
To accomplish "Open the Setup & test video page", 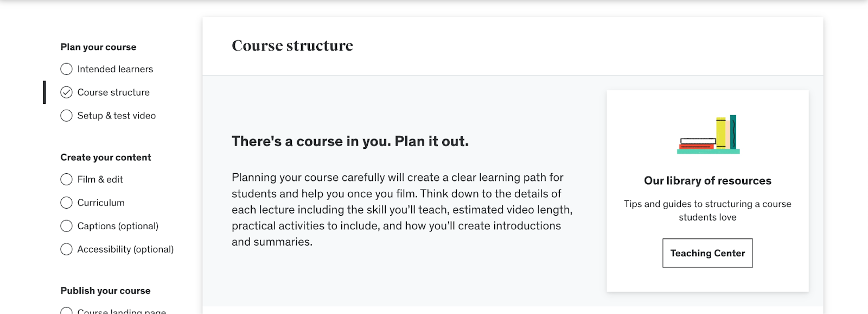I will point(116,115).
